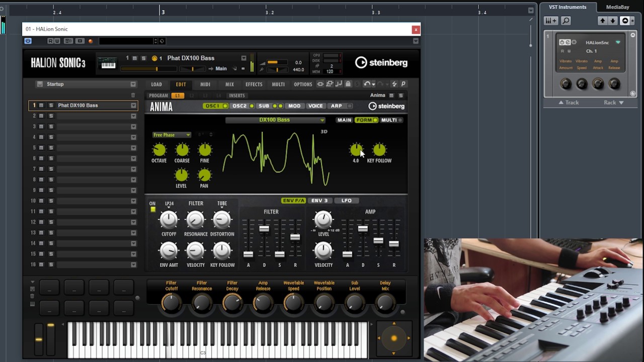
Task: Select the OSC1 page
Action: 215,106
